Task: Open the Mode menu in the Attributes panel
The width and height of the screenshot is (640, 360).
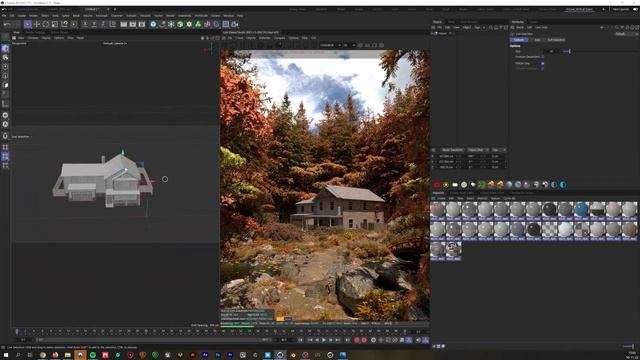Action: tap(520, 27)
